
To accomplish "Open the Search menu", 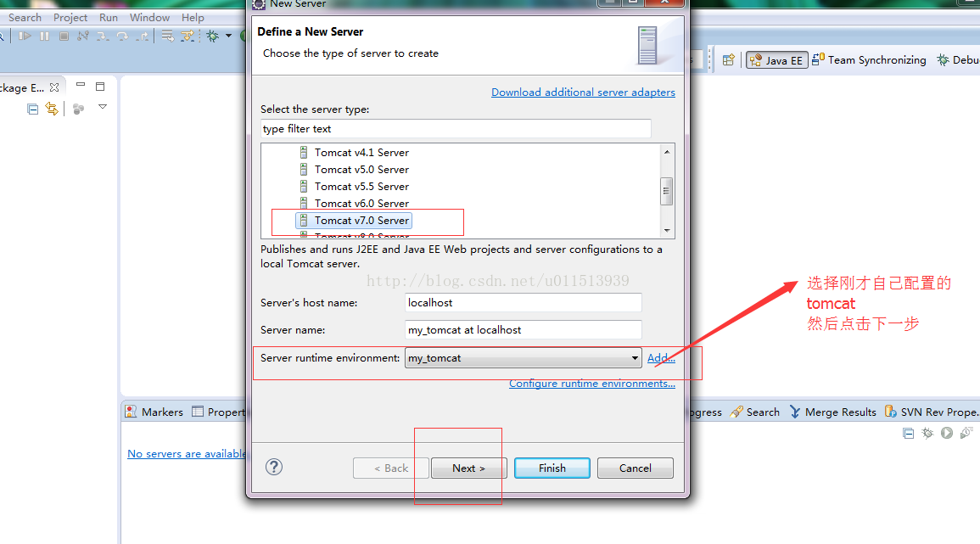I will [x=25, y=18].
